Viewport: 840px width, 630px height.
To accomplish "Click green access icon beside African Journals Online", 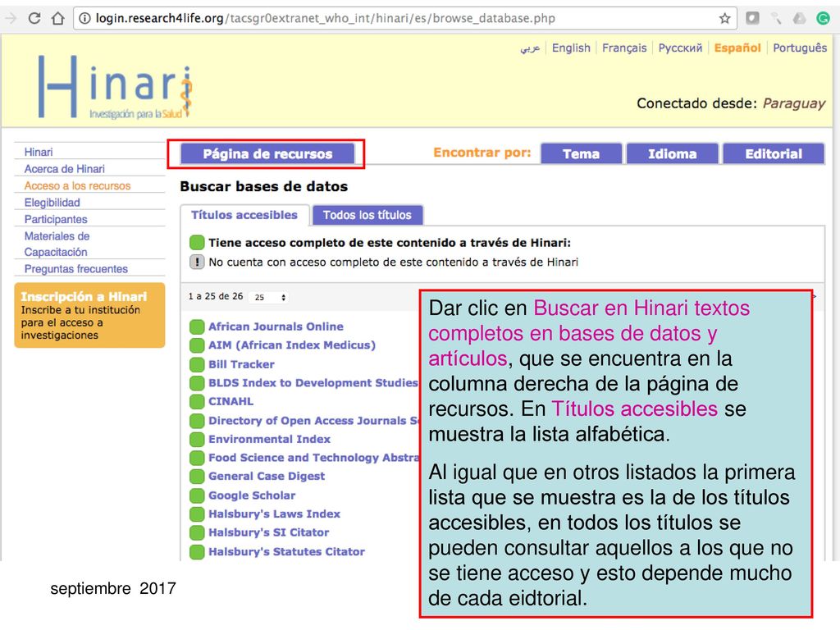I will tap(197, 326).
